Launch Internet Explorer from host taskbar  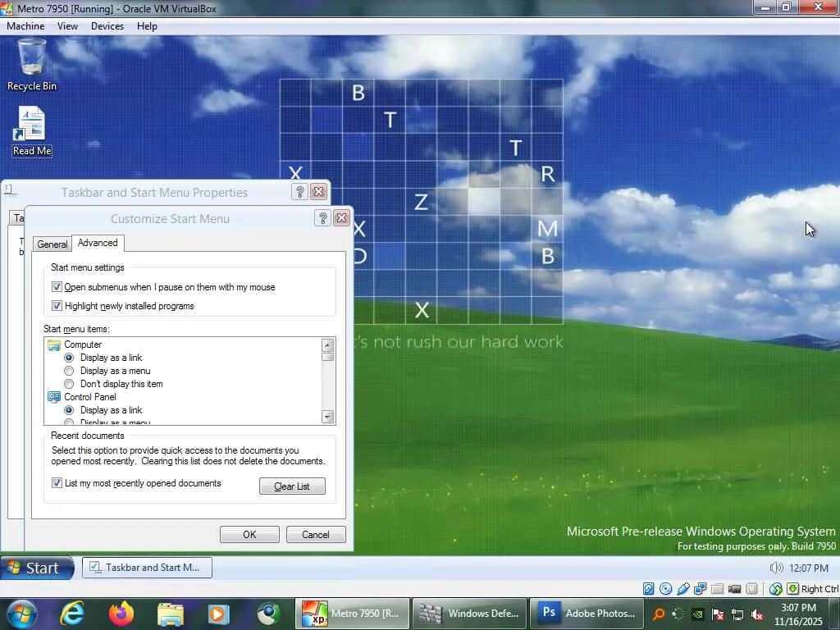click(72, 614)
